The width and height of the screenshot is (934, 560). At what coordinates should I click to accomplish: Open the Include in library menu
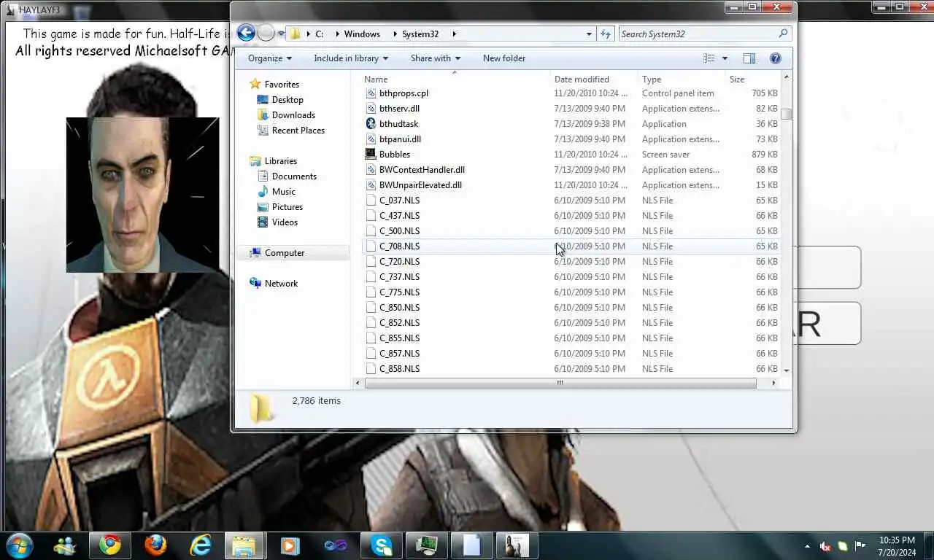351,58
